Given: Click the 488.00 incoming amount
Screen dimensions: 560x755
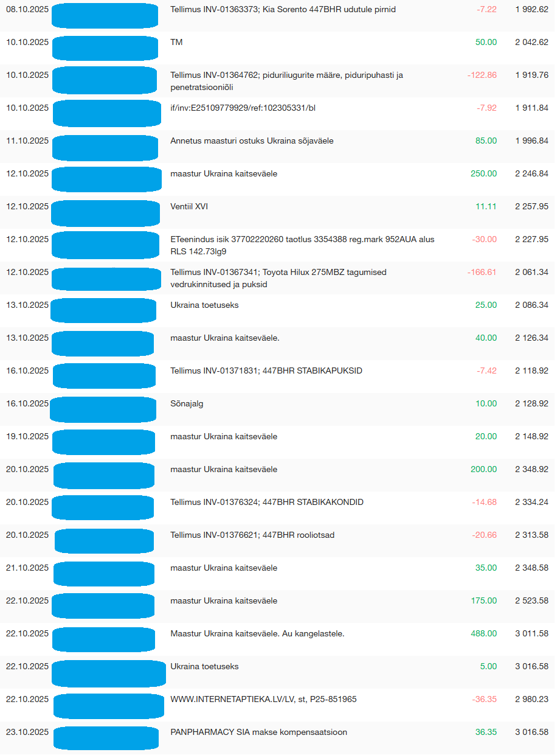Looking at the screenshot, I should (x=483, y=634).
